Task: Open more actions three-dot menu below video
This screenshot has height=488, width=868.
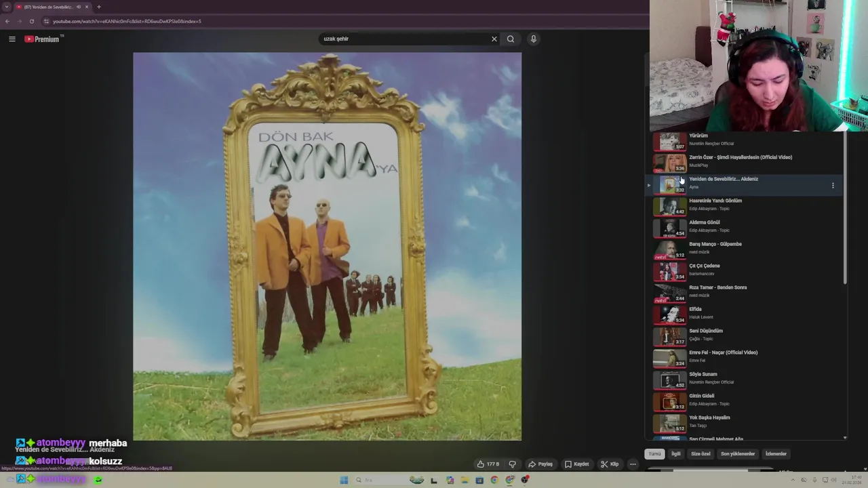Action: (x=633, y=464)
